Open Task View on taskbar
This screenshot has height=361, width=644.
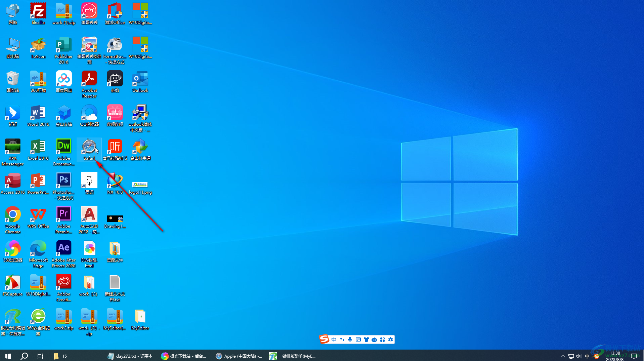[x=40, y=356]
